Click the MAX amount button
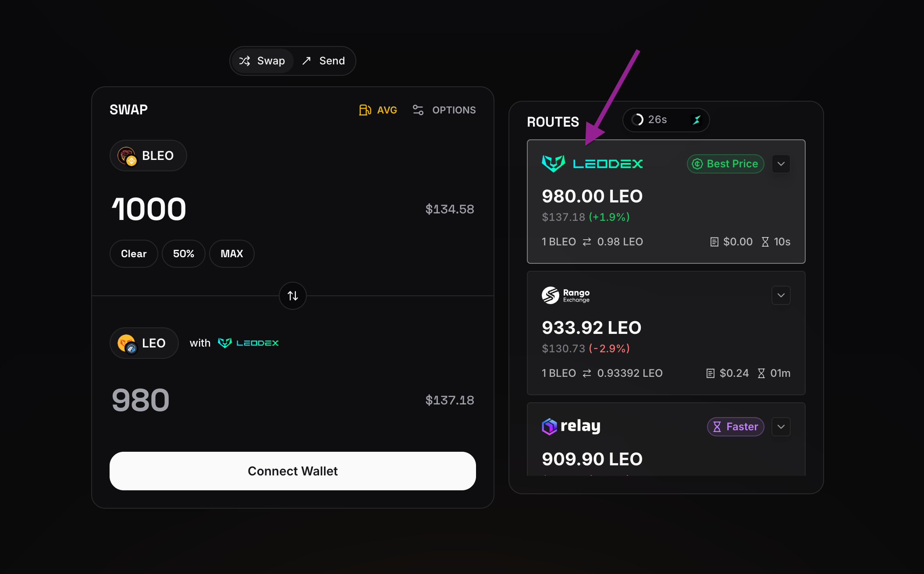This screenshot has width=924, height=574. 231,254
